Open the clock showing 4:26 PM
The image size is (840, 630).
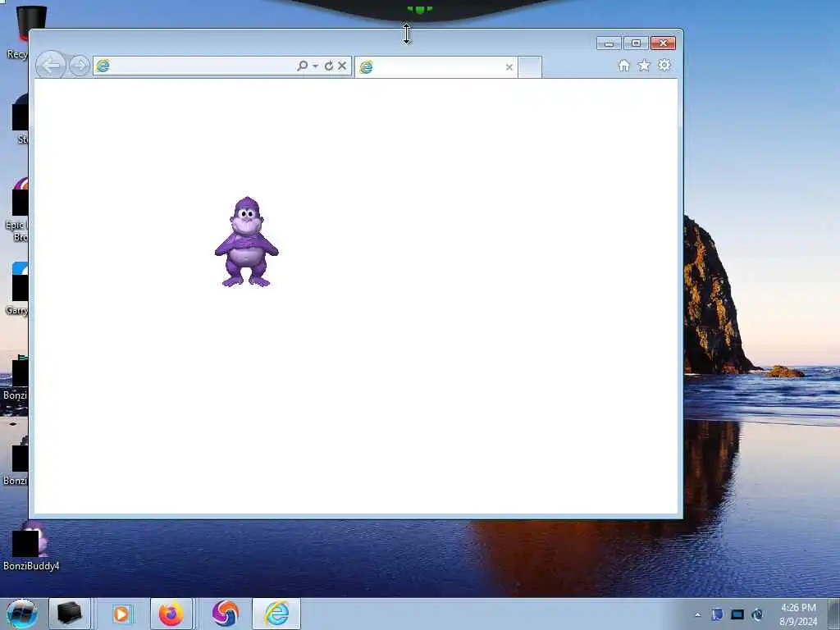coord(798,614)
